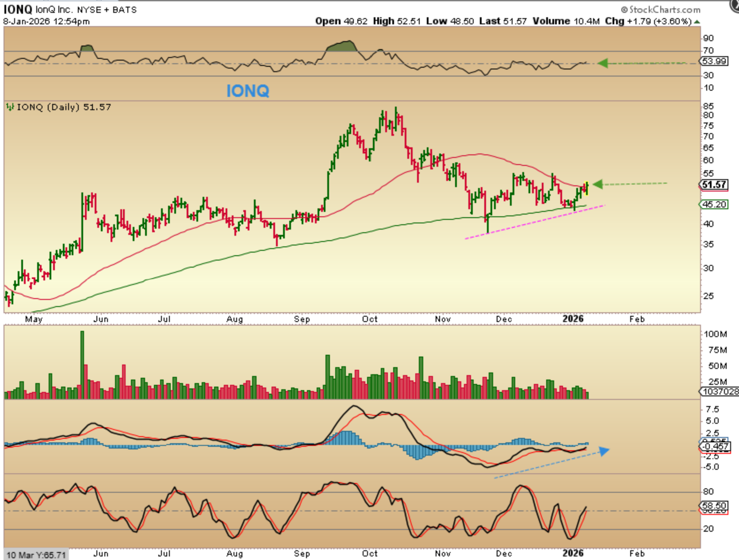Click the Last 51.57 value in the header
This screenshot has height=560, width=739.
[503, 21]
